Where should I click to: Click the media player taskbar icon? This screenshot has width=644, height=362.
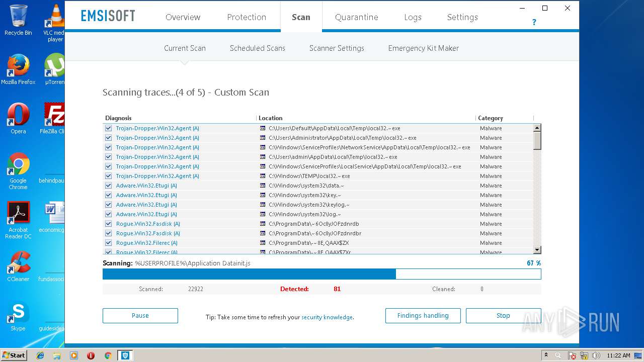point(74,355)
